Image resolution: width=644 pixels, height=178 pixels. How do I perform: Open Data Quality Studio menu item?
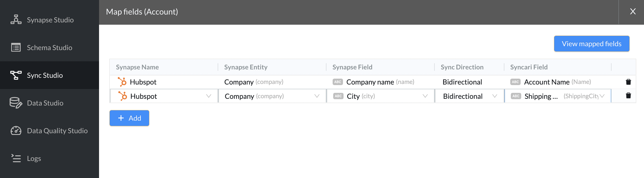pyautogui.click(x=50, y=130)
